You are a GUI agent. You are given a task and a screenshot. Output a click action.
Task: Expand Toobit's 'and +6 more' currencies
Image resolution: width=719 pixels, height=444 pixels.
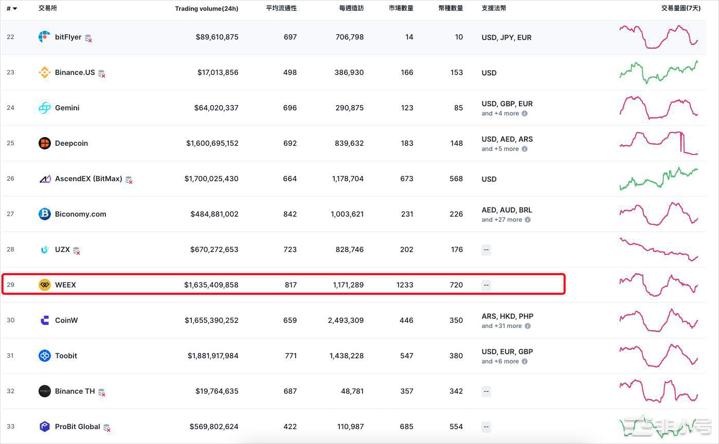tap(500, 361)
